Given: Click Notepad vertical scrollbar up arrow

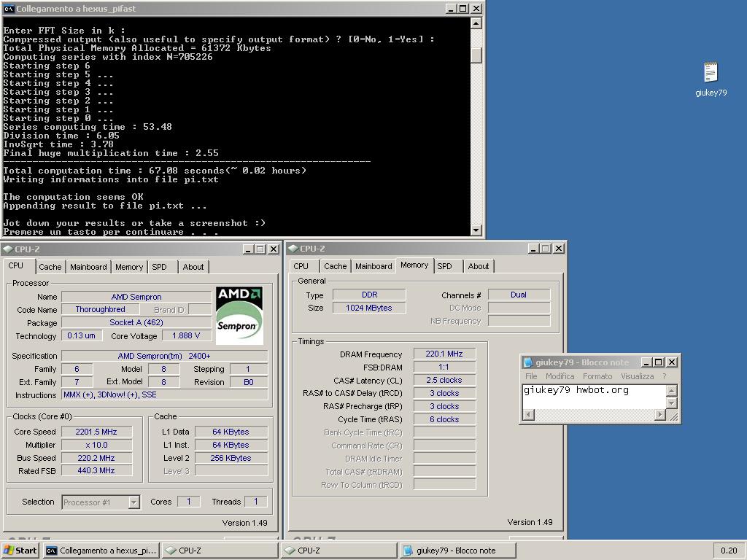Looking at the screenshot, I should [671, 391].
